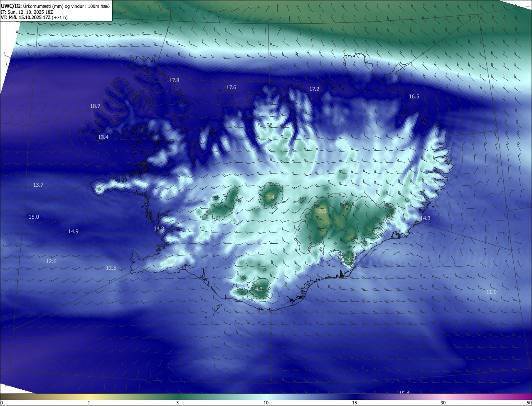Click the 14.3 value label off the east coast

pos(425,218)
